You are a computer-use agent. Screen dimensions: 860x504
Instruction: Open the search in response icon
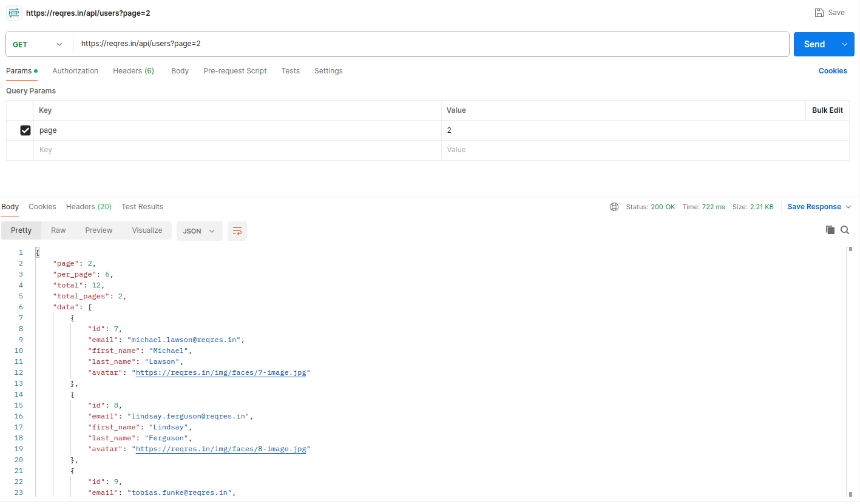(845, 230)
